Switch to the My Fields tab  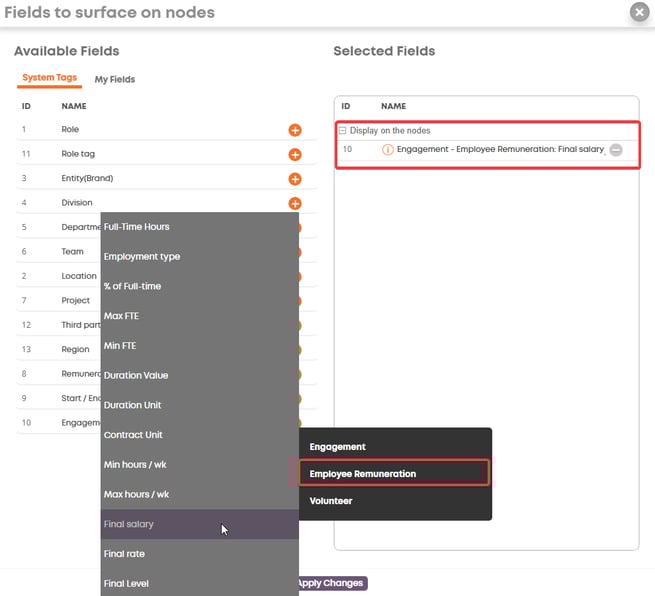(115, 79)
